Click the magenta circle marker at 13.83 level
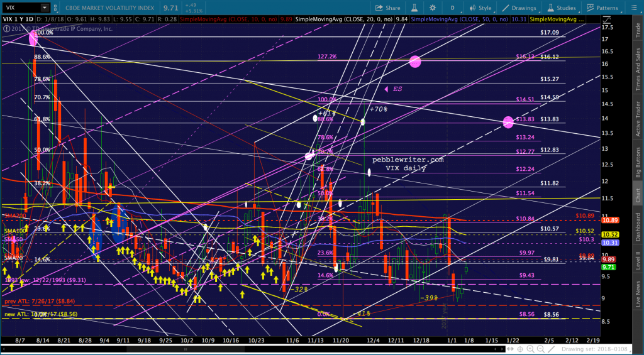The image size is (644, 355). coord(508,122)
